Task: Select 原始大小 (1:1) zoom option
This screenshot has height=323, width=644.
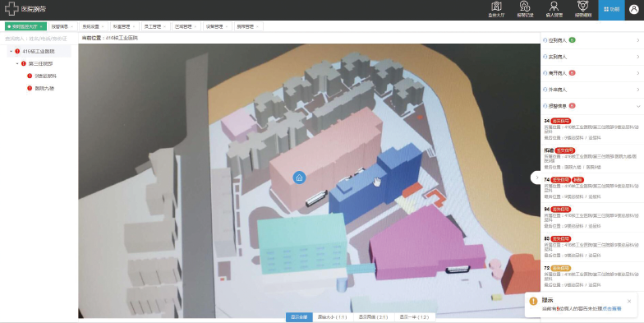Action: click(332, 317)
